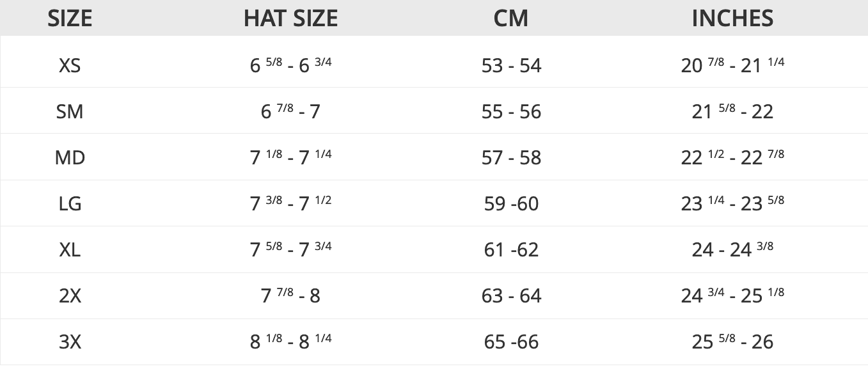Select the 3X size row label
This screenshot has width=868, height=369.
point(70,342)
